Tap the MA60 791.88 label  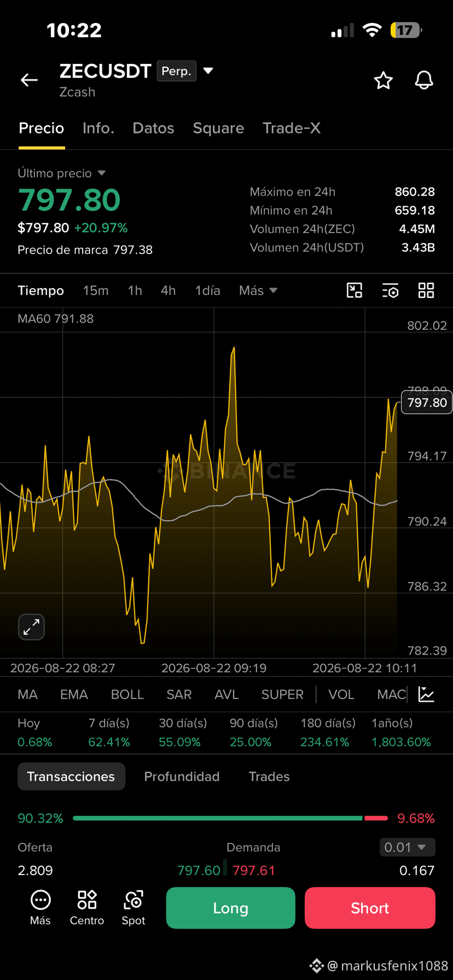tap(55, 319)
